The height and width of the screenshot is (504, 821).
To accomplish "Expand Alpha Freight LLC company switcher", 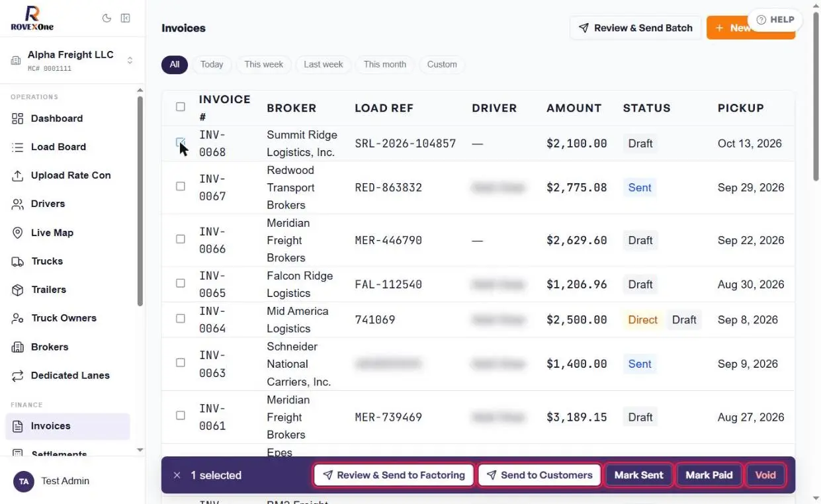I will pyautogui.click(x=73, y=61).
